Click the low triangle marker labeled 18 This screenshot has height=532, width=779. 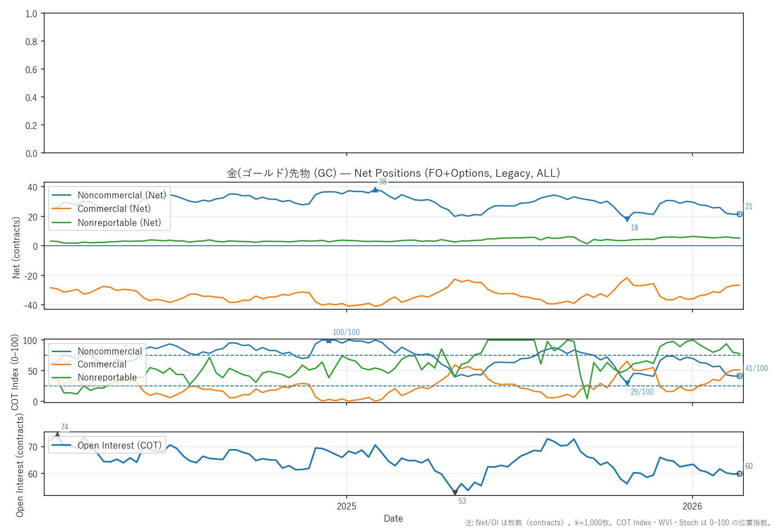coord(627,219)
